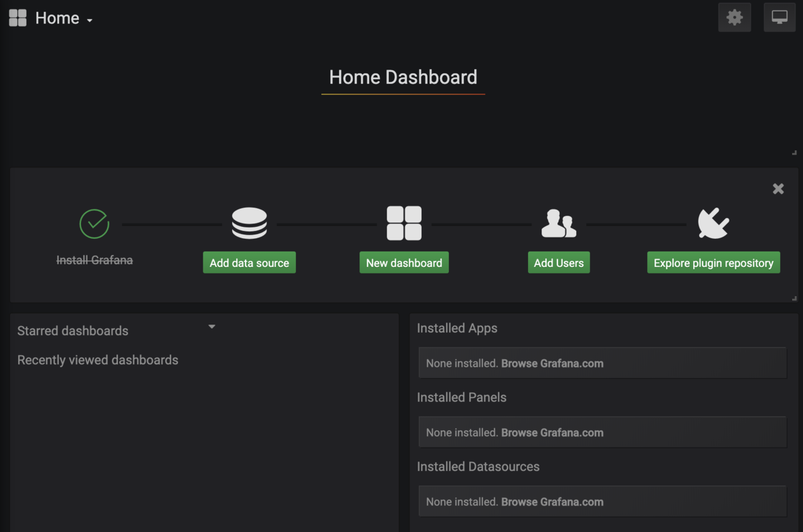Click the Installed Apps heading
This screenshot has width=803, height=532.
(x=457, y=328)
